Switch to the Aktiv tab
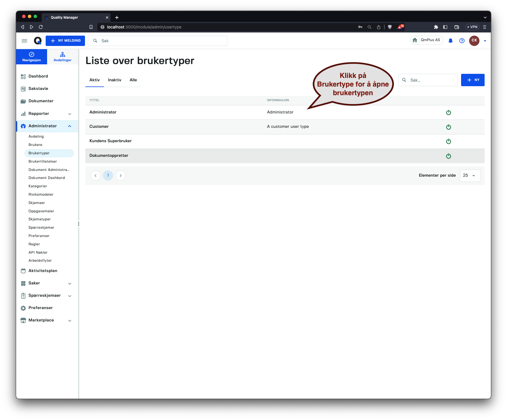 [x=94, y=80]
